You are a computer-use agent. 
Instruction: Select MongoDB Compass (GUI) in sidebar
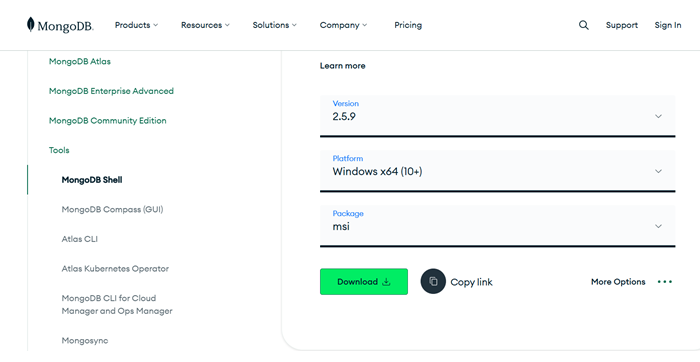click(x=112, y=209)
